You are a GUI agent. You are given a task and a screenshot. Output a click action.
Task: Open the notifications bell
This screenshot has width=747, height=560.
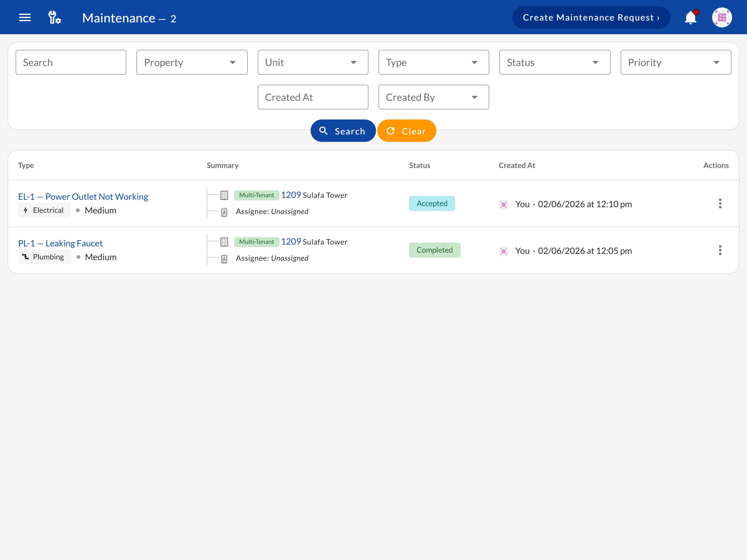pyautogui.click(x=691, y=17)
